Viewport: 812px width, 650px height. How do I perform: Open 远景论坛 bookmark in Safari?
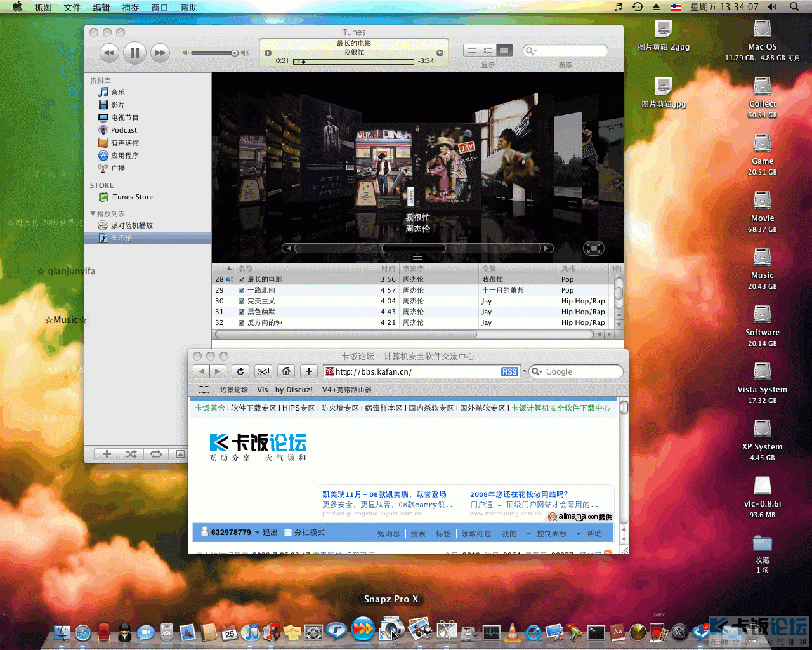point(266,390)
